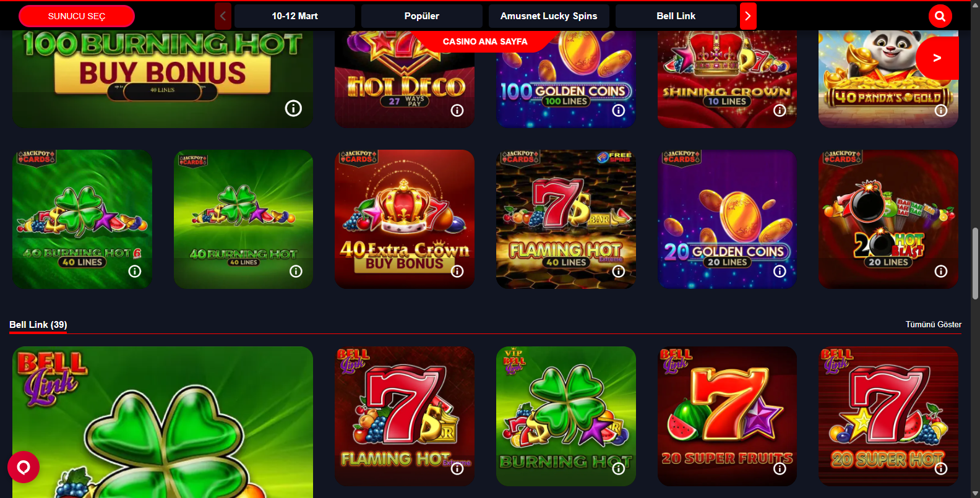The height and width of the screenshot is (498, 980).
Task: Launch the 20 Super Hot Bell Link game
Action: point(888,416)
